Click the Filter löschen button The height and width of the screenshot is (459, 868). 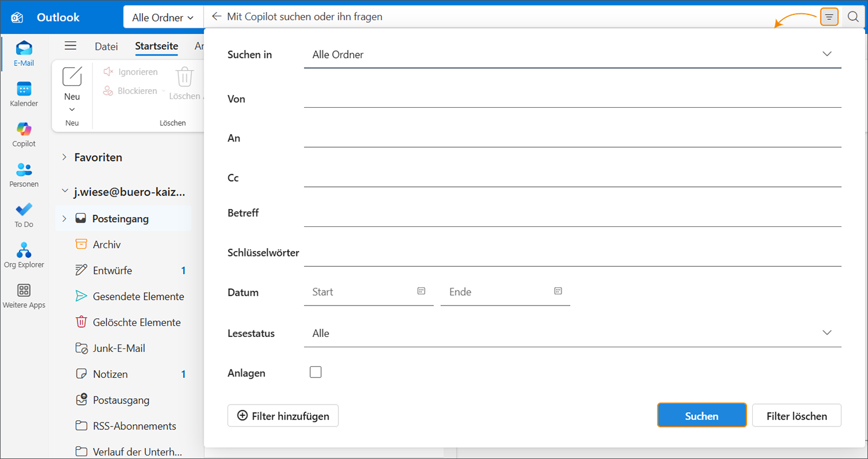[x=796, y=416]
